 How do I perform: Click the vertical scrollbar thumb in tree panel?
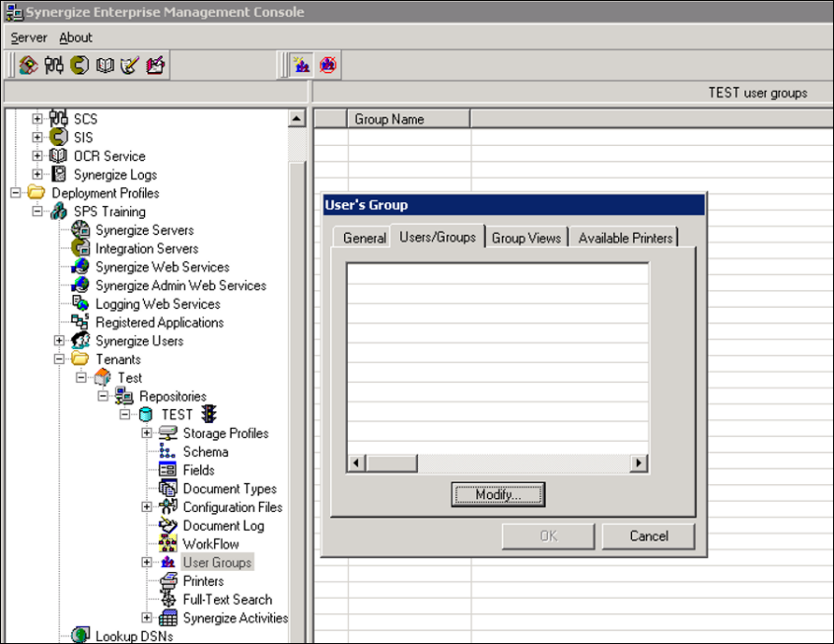pyautogui.click(x=298, y=401)
